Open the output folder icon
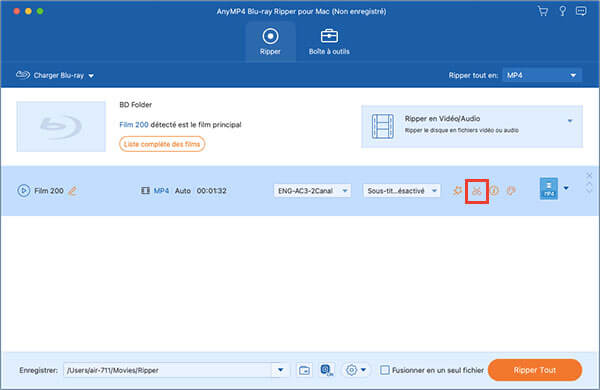 [304, 370]
